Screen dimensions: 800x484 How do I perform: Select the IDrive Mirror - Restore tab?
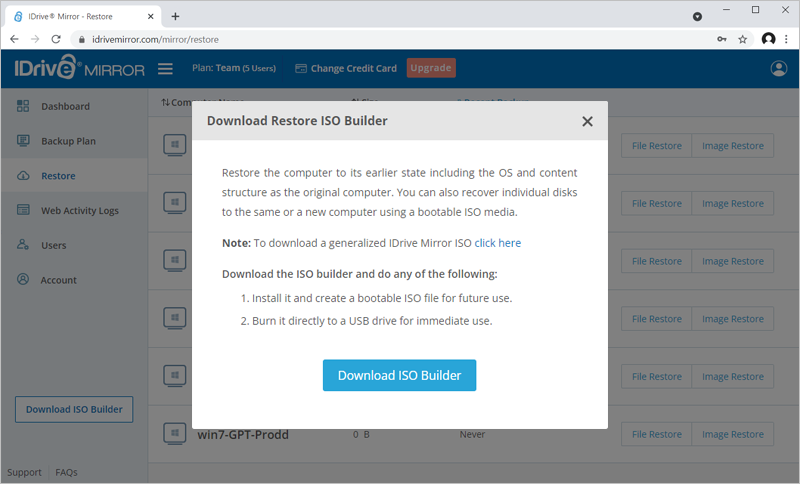(84, 16)
